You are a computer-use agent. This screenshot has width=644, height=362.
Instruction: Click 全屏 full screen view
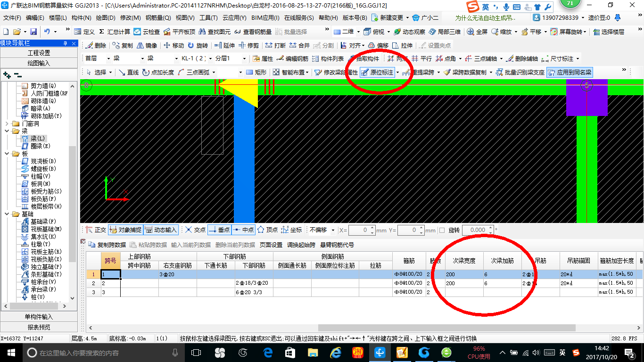tap(477, 32)
